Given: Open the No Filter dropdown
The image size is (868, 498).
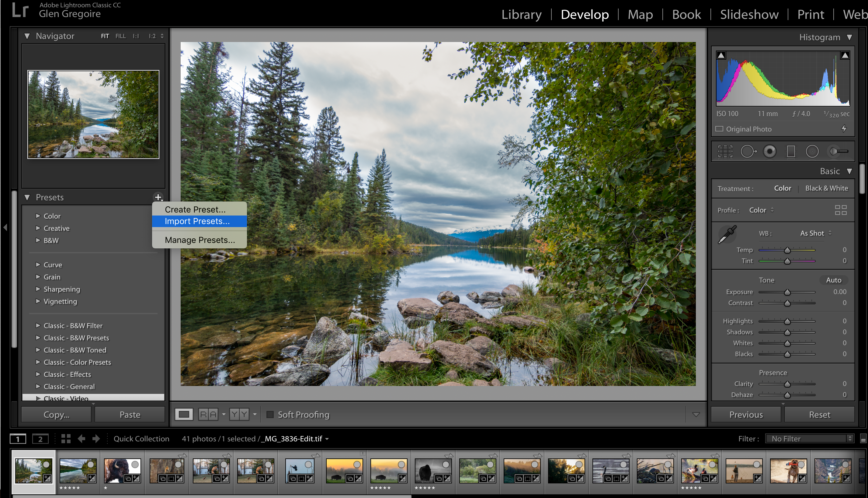Looking at the screenshot, I should (809, 439).
